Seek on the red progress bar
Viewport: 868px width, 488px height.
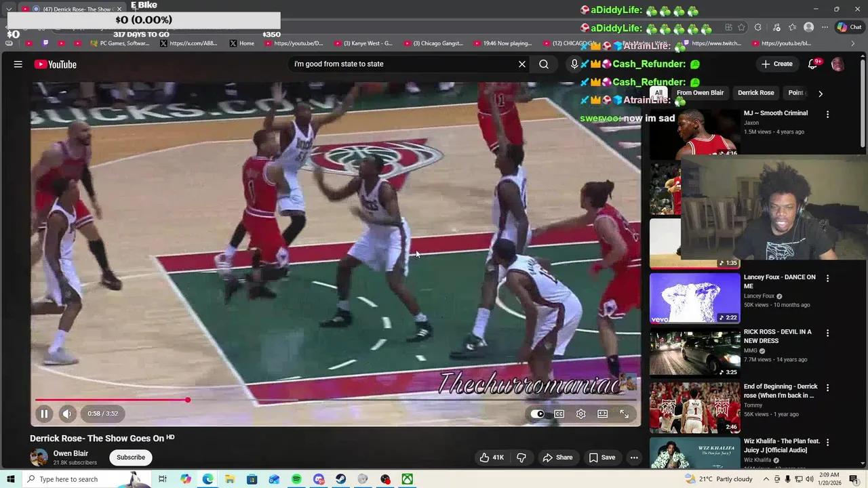336,400
